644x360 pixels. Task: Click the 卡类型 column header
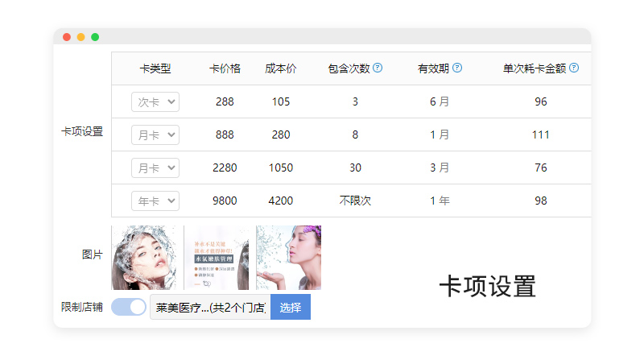(x=155, y=68)
